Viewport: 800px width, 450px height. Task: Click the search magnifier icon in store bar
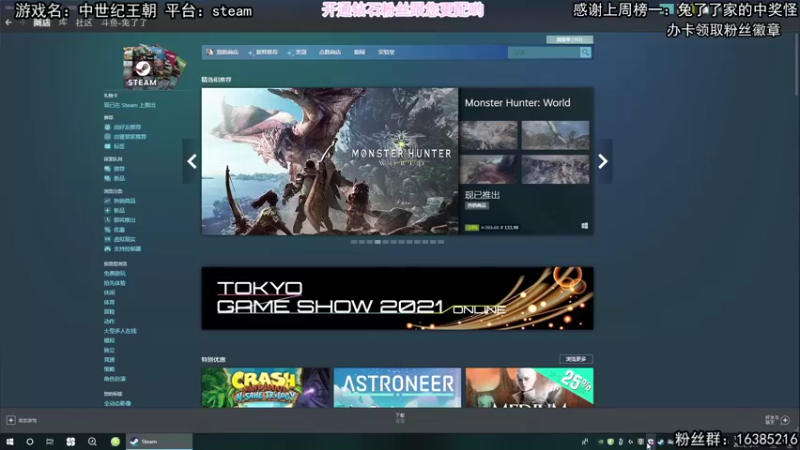[x=585, y=53]
